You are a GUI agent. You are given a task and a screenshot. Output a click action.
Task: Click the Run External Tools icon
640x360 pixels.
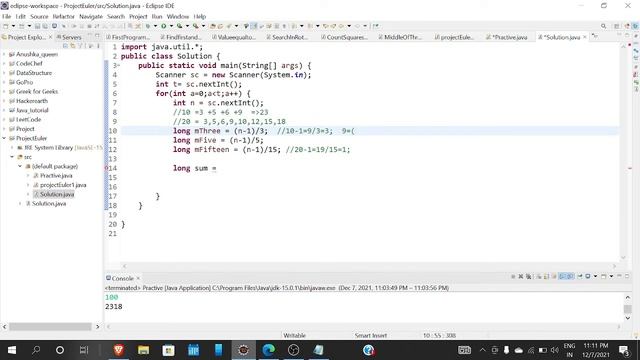pyautogui.click(x=196, y=26)
